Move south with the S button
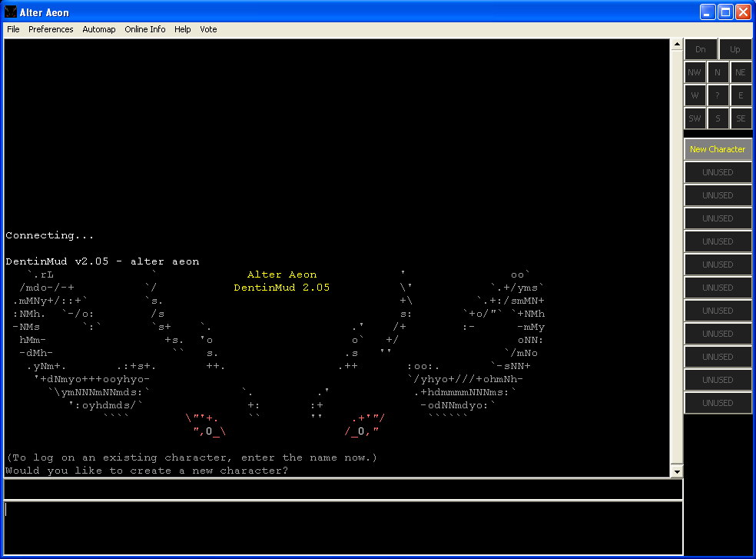This screenshot has height=559, width=756. coord(718,118)
